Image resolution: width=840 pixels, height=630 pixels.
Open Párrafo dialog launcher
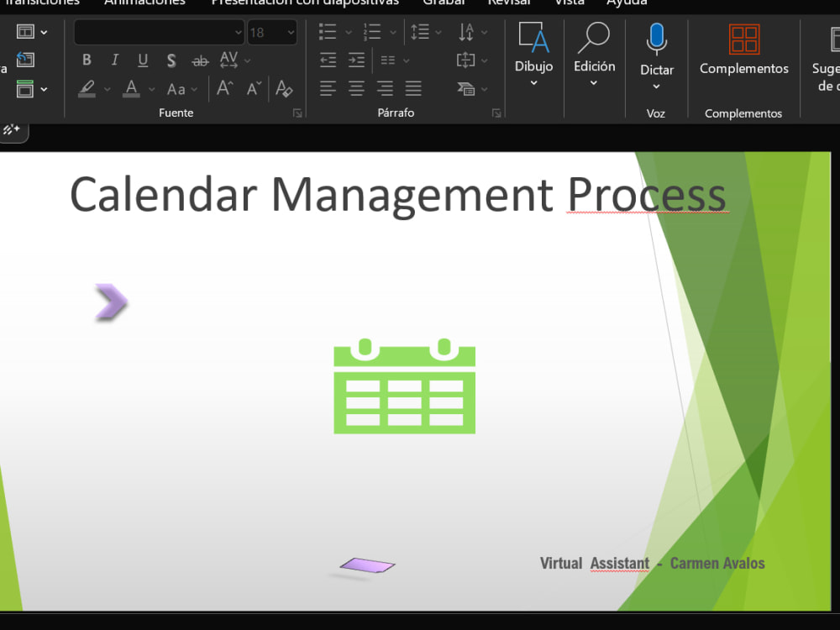pos(496,113)
